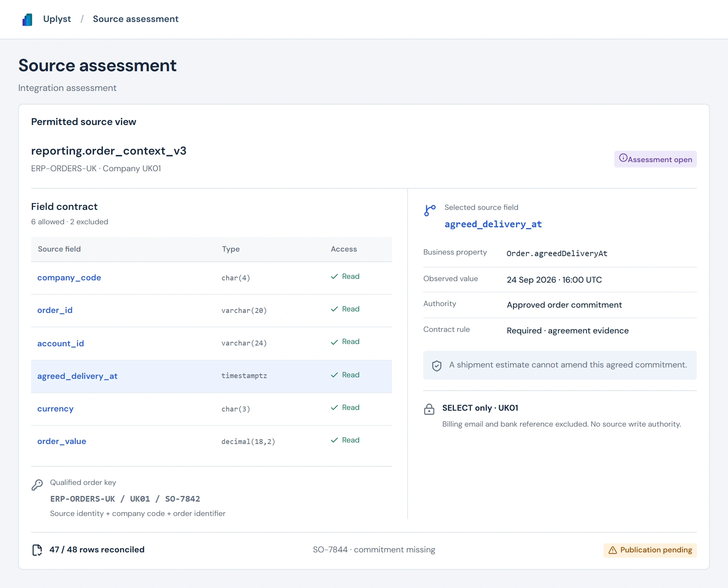Click the Publication pending badge
This screenshot has height=588, width=728.
650,550
